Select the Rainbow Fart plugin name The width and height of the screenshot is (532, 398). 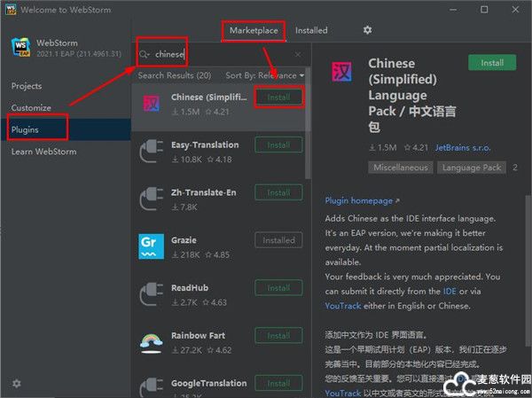click(x=198, y=336)
